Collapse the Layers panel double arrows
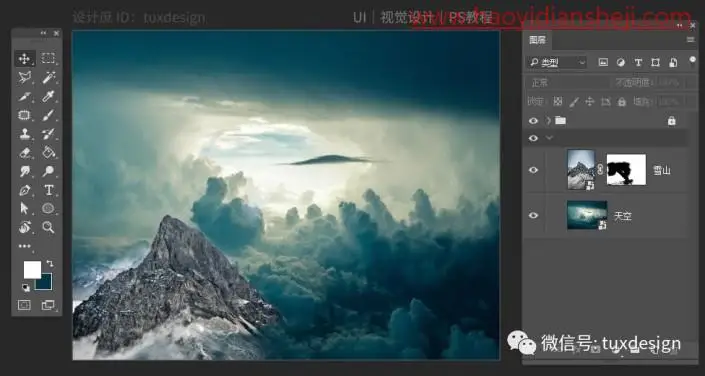Screen dimensions: 705x376 pyautogui.click(x=680, y=26)
